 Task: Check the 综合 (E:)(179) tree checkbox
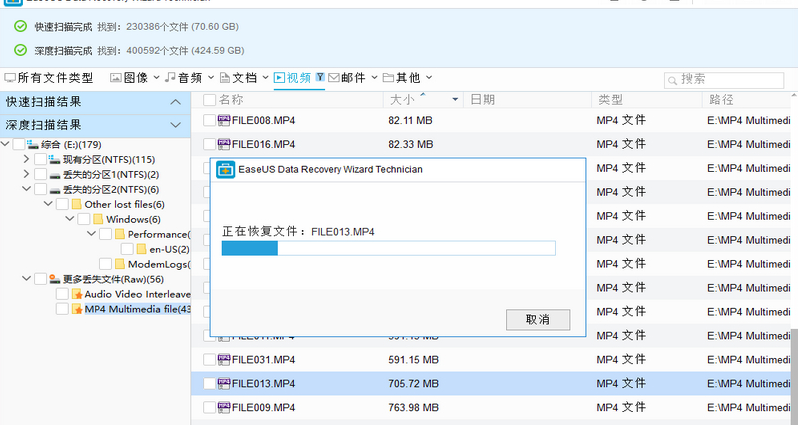point(18,144)
